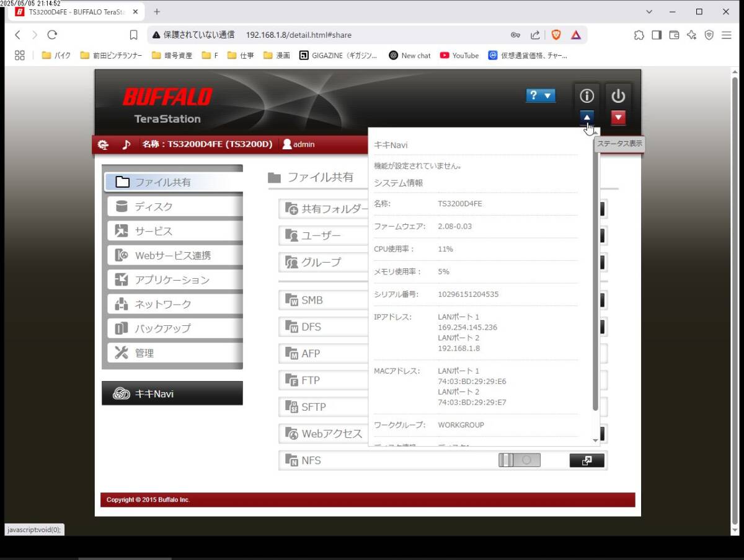Viewport: 744px width, 560px height.
Task: Click the memory usage value 5%
Action: coord(443,271)
